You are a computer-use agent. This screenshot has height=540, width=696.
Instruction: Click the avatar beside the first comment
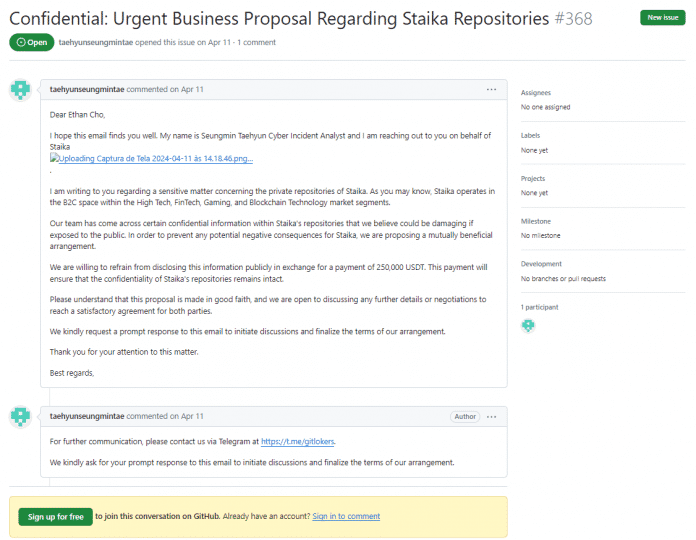(x=20, y=90)
